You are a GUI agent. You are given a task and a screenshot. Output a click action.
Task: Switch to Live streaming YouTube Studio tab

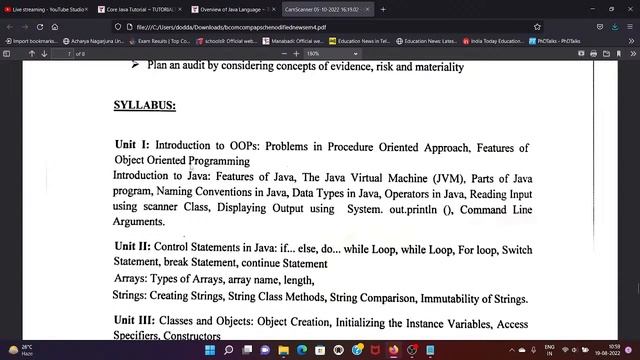(x=45, y=9)
